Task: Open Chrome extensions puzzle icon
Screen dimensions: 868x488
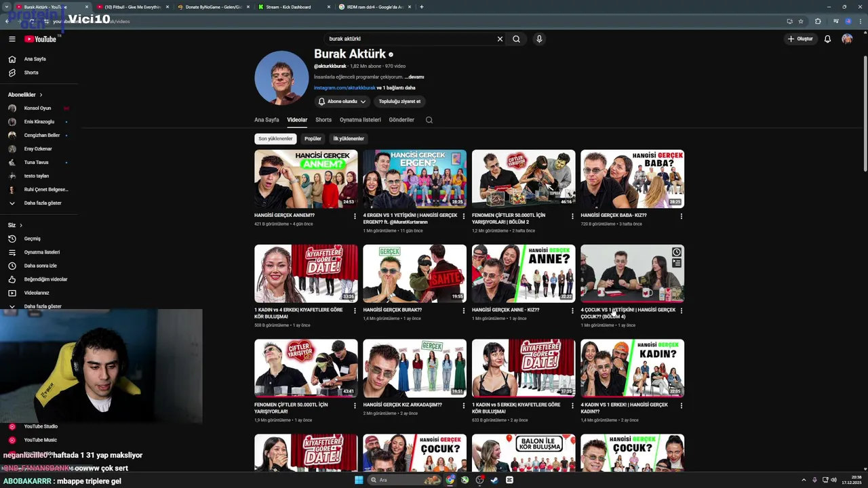Action: point(818,21)
